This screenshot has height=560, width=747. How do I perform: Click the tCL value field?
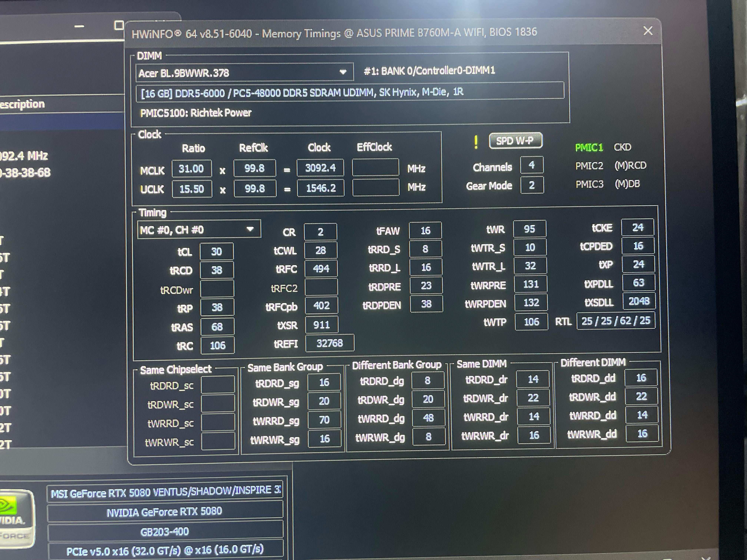(x=216, y=251)
